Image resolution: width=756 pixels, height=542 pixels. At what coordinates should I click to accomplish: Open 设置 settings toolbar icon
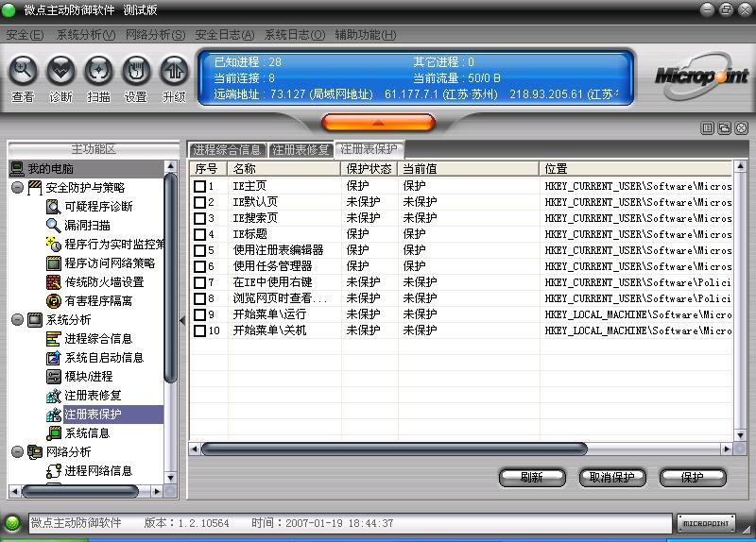136,71
